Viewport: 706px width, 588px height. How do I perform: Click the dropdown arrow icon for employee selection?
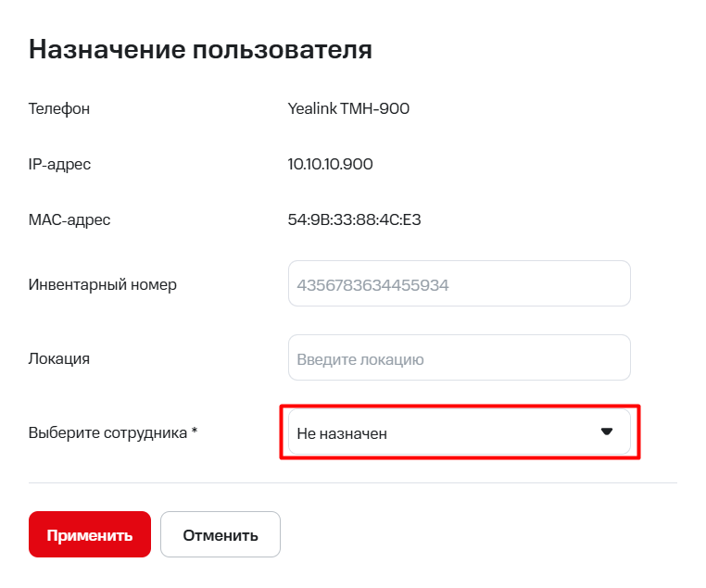point(607,432)
